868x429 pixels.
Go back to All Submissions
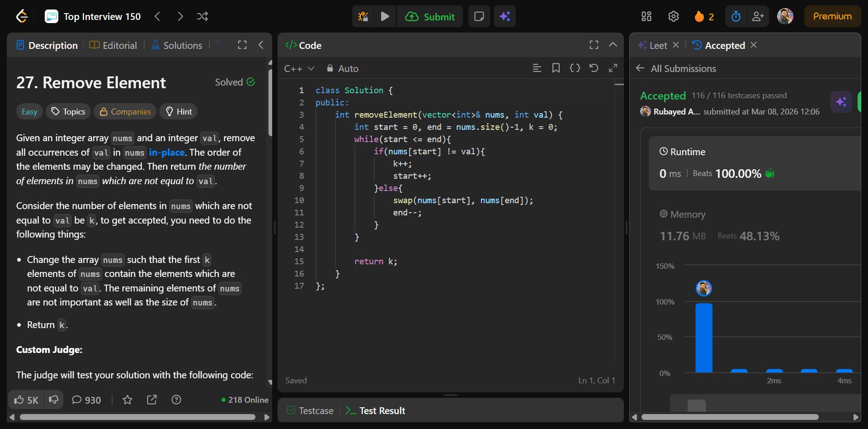[677, 69]
